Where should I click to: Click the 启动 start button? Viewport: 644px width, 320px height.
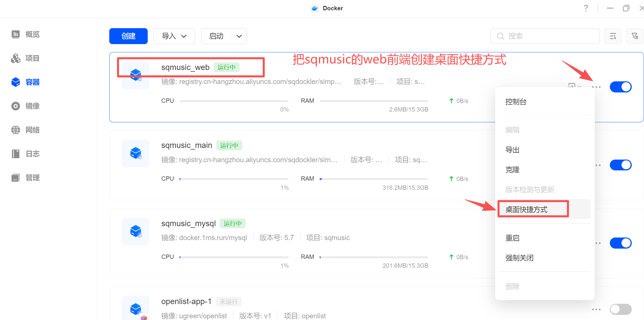[216, 36]
